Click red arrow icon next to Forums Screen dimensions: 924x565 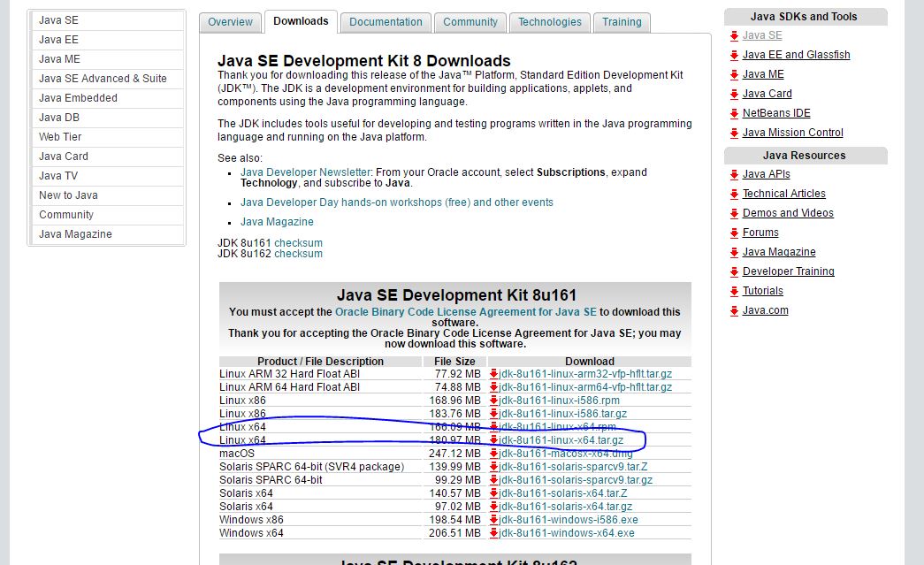point(734,233)
